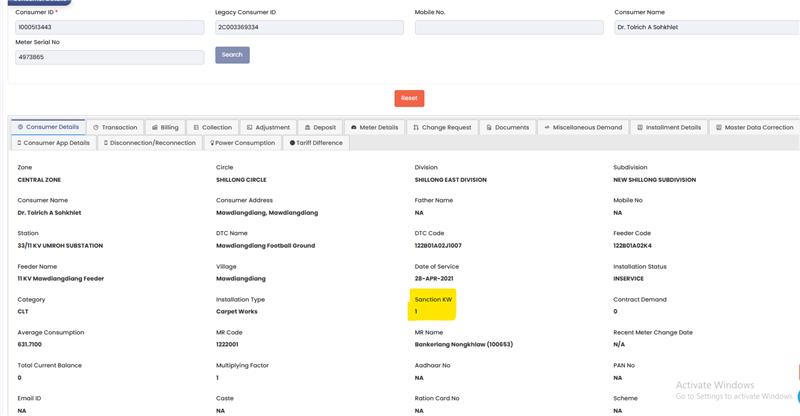Select the 33/11 KV UMROH SUBSTATION text
800x416 pixels.
60,246
